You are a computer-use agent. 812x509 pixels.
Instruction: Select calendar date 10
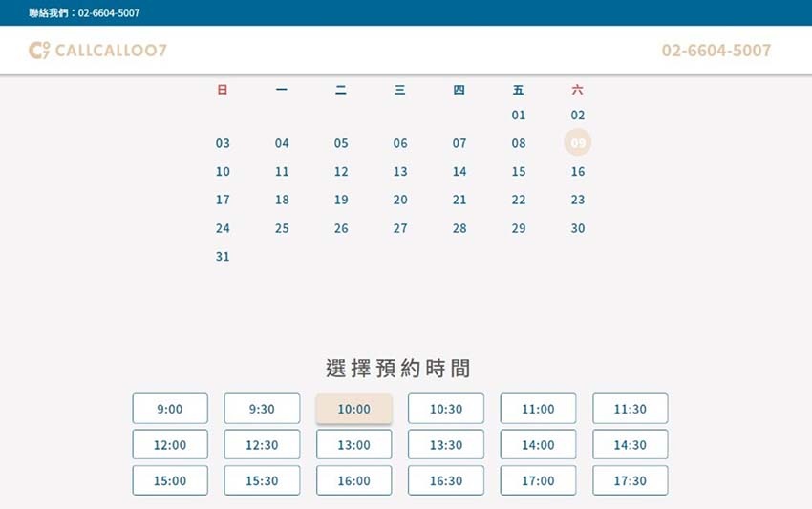tap(223, 171)
